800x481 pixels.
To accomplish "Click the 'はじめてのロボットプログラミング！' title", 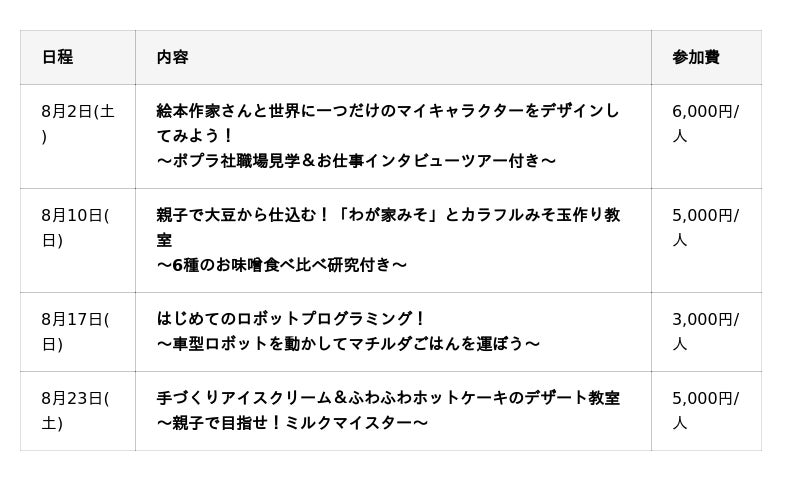I will tap(291, 319).
